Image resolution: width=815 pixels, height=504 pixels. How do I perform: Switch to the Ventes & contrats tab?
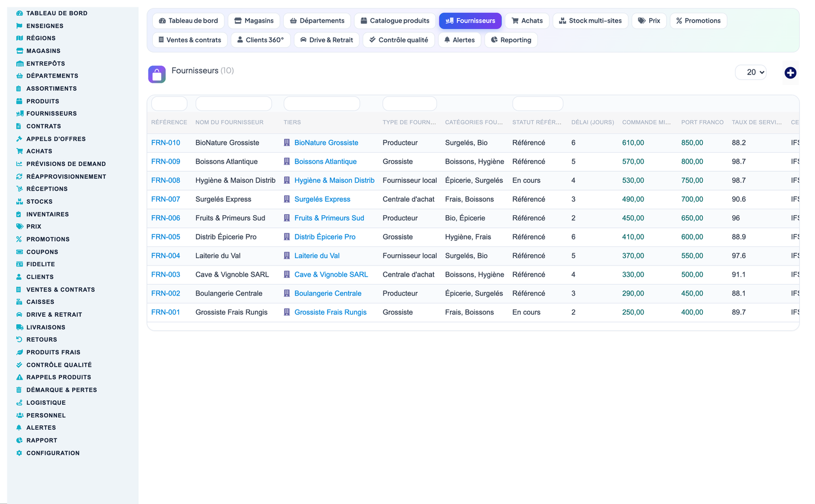click(x=190, y=40)
